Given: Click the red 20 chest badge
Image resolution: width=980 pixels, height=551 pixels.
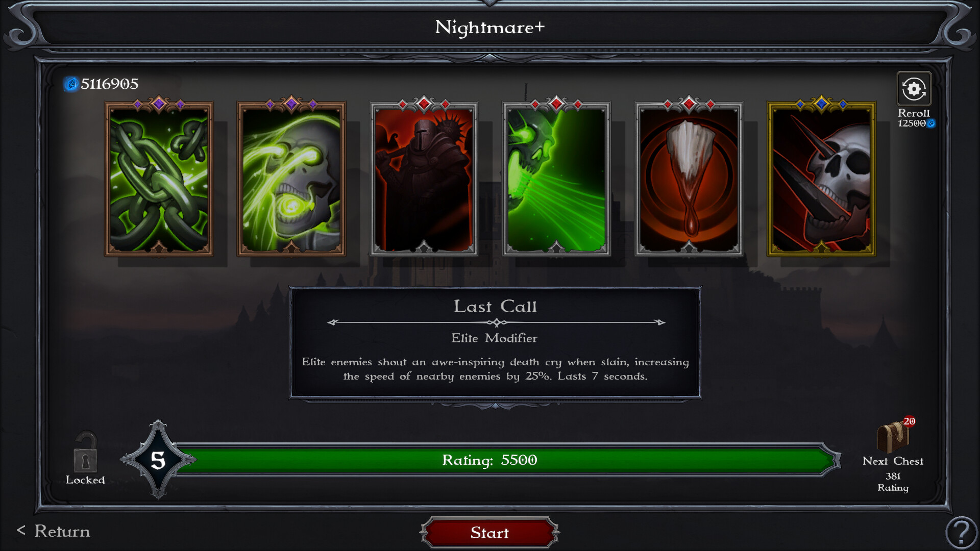Looking at the screenshot, I should 909,421.
